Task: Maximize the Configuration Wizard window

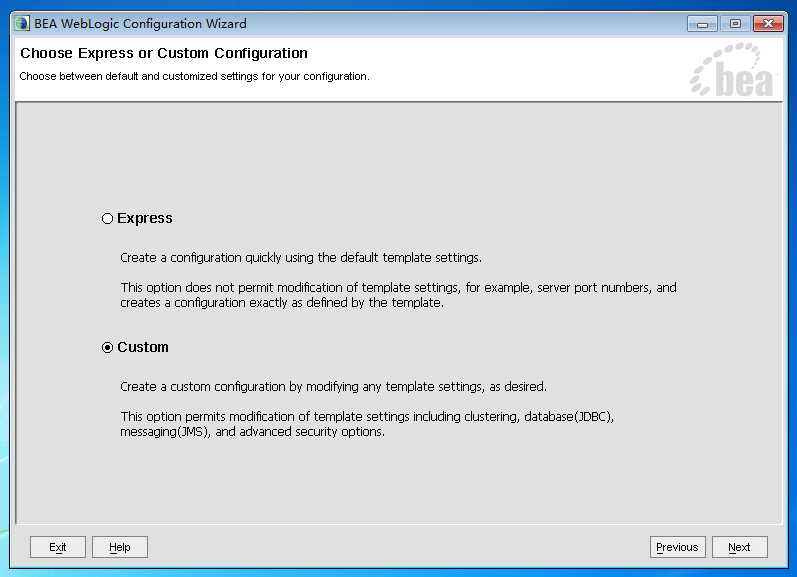Action: [x=735, y=23]
